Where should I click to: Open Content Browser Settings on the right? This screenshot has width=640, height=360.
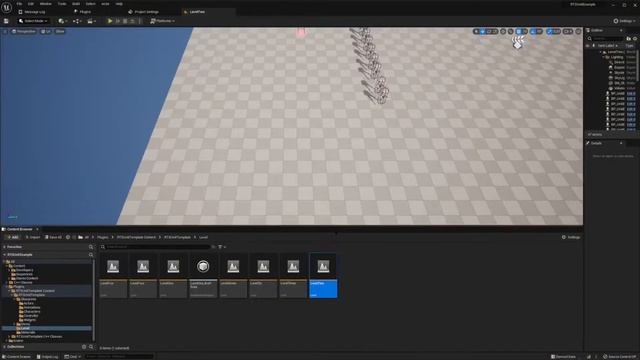coord(571,237)
